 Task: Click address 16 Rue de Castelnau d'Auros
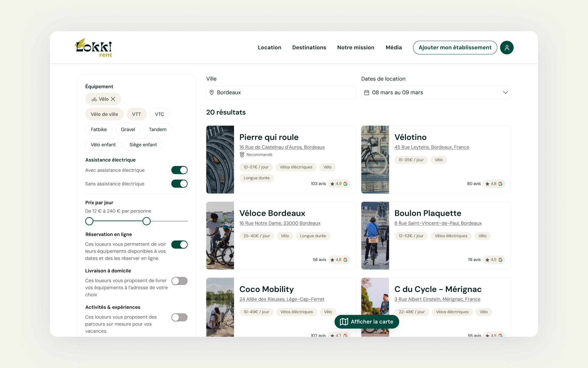click(282, 147)
